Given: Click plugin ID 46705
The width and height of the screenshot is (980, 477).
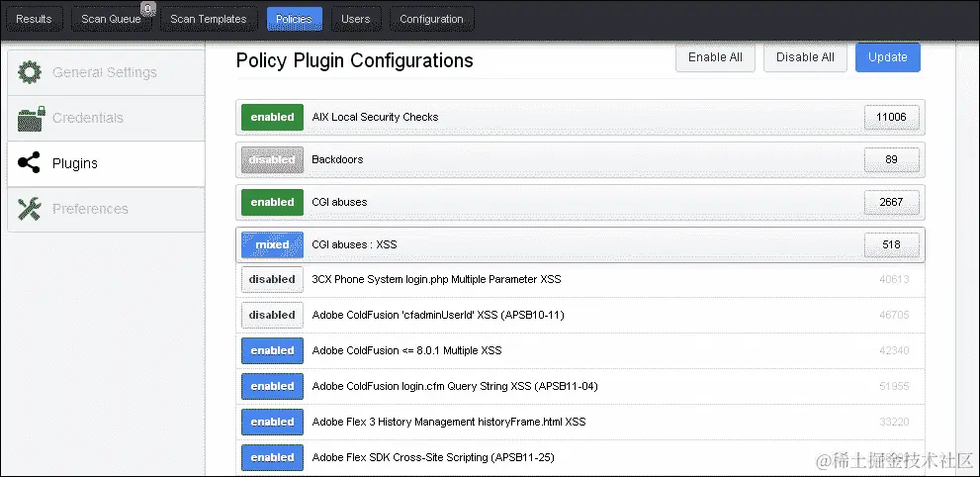Looking at the screenshot, I should click(894, 315).
